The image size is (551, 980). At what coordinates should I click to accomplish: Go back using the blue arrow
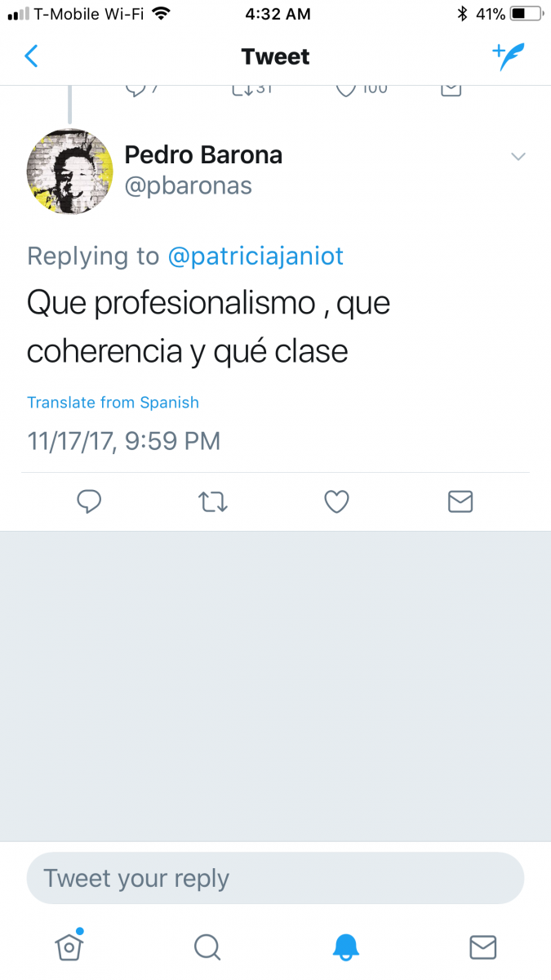(31, 56)
